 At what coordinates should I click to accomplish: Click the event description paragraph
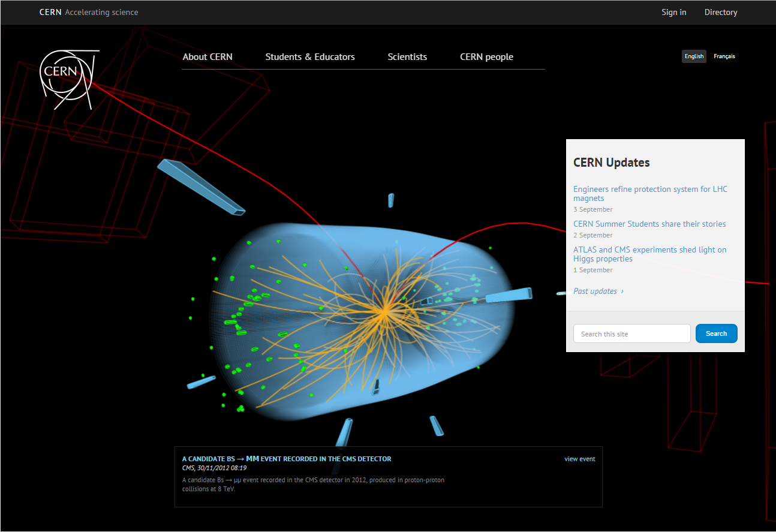[313, 484]
